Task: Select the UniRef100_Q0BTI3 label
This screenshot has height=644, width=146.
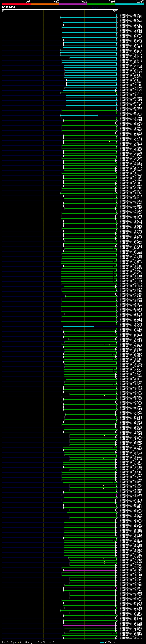Action: click(131, 379)
